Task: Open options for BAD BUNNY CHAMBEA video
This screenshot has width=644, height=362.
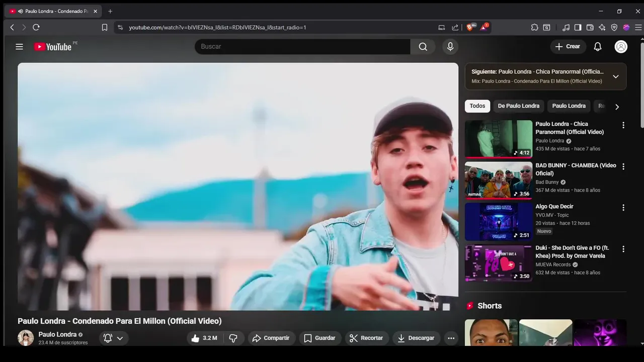Action: tap(623, 166)
